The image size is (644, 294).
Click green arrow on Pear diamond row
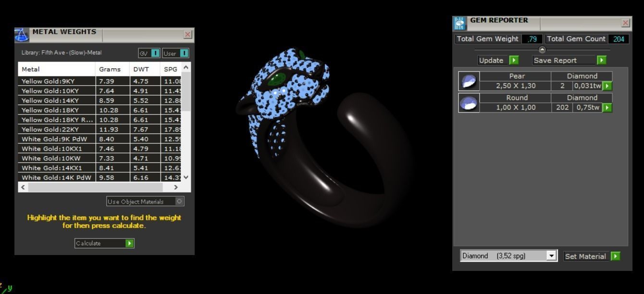click(607, 86)
